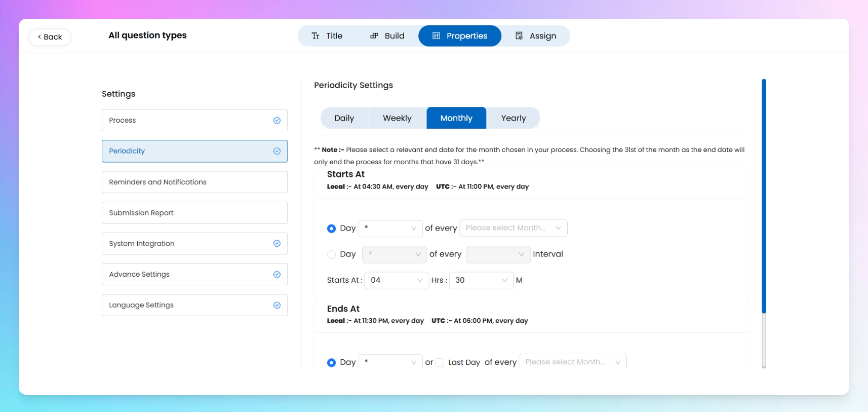
Task: Select the Properties step
Action: click(460, 36)
